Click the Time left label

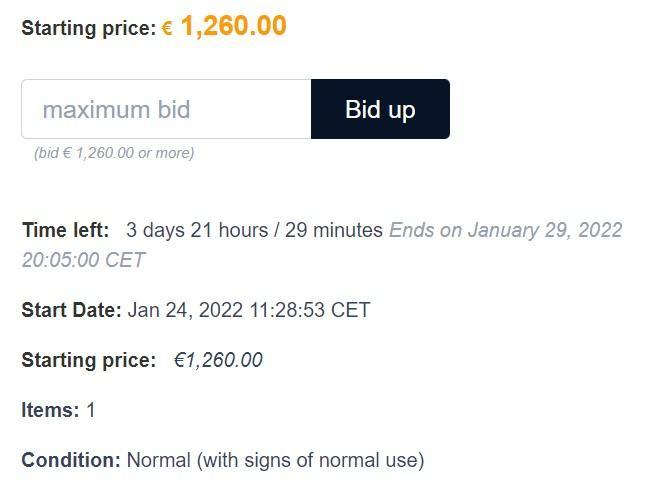[x=66, y=230]
